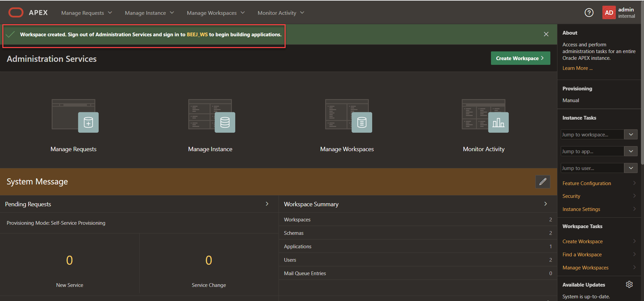Open the Jump to app dropdown arrow

click(x=631, y=151)
